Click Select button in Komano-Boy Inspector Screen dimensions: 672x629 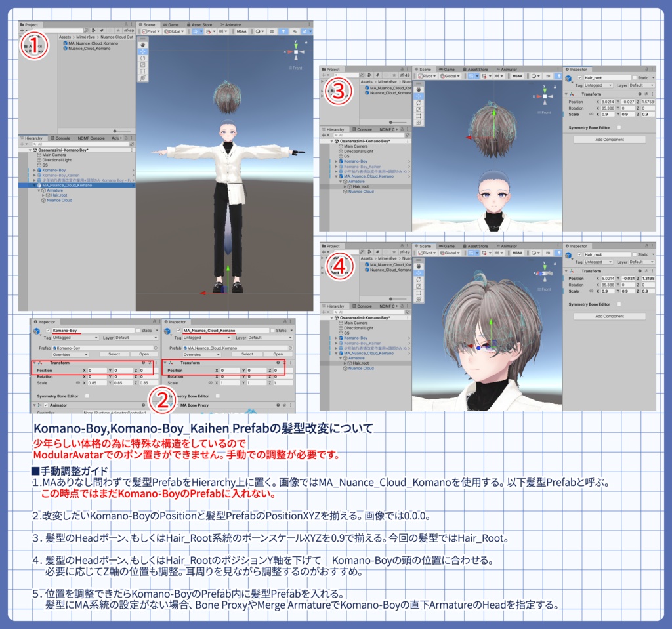click(114, 354)
